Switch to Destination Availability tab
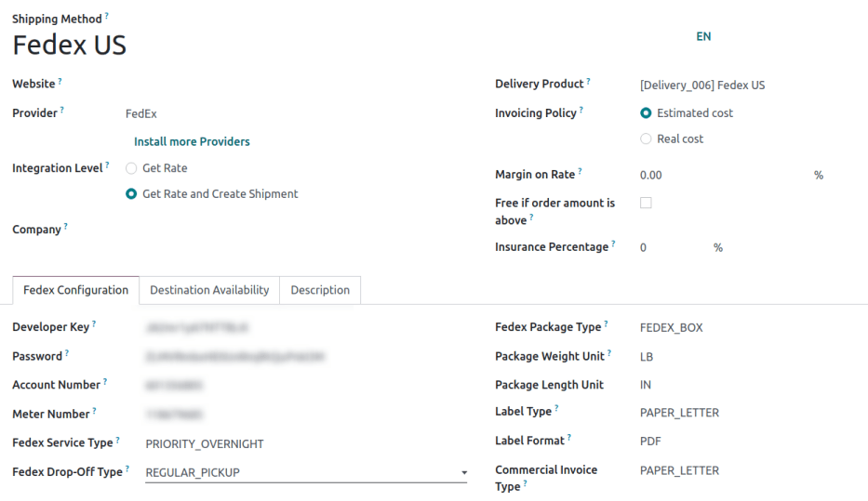The width and height of the screenshot is (868, 501). (x=209, y=290)
